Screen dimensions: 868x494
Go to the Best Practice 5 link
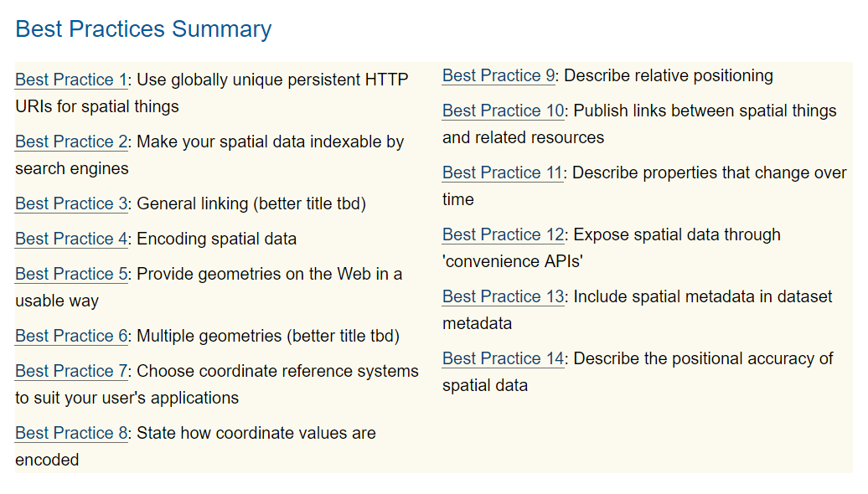click(x=71, y=275)
